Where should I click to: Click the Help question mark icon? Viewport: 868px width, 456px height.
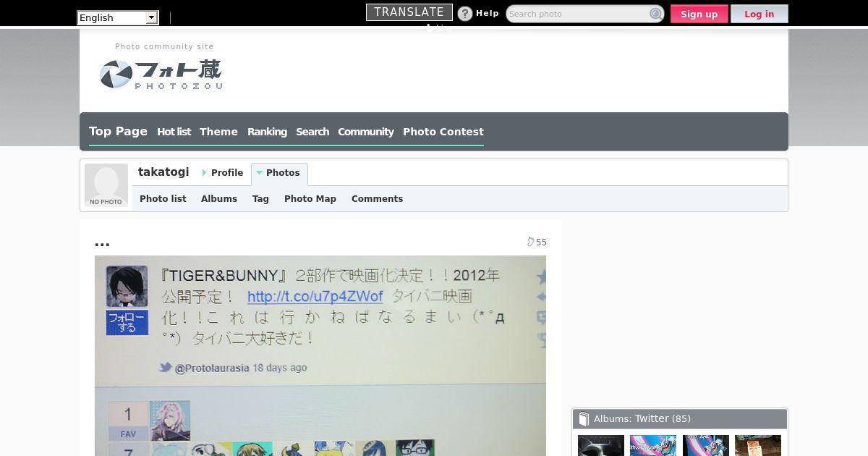tap(465, 14)
